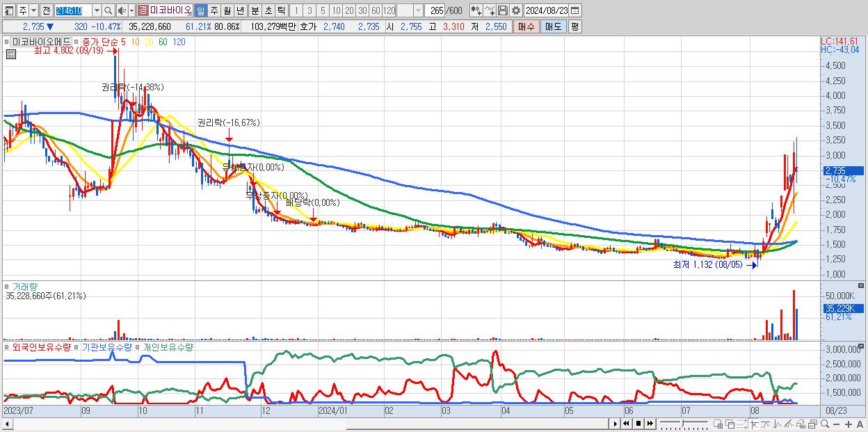
Task: Click the 기관보유수량 indicator label
Action: [106, 347]
